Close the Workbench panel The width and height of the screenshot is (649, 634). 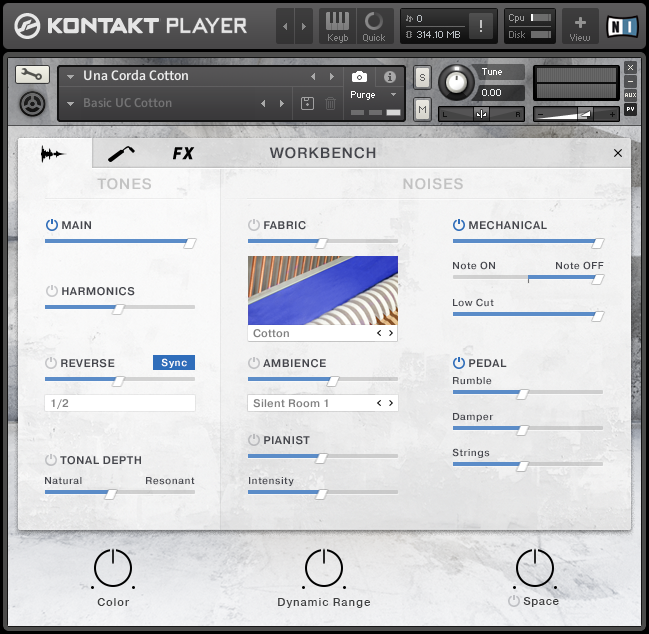pos(618,153)
